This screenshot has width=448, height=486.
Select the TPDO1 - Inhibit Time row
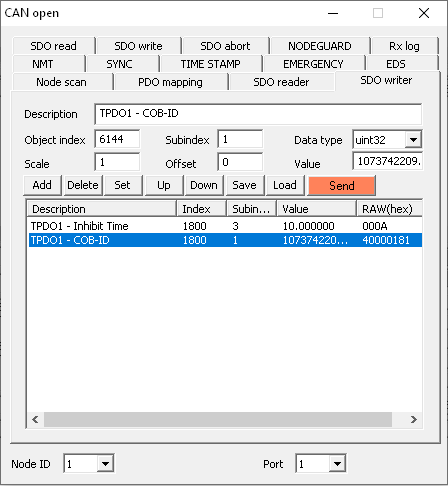click(x=225, y=226)
